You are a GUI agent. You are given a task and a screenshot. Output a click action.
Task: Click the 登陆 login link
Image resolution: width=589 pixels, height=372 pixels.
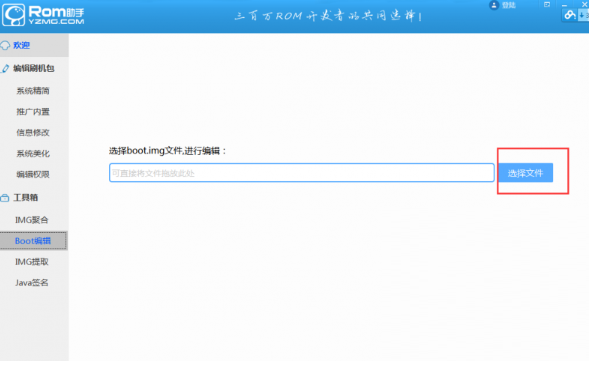pyautogui.click(x=509, y=5)
